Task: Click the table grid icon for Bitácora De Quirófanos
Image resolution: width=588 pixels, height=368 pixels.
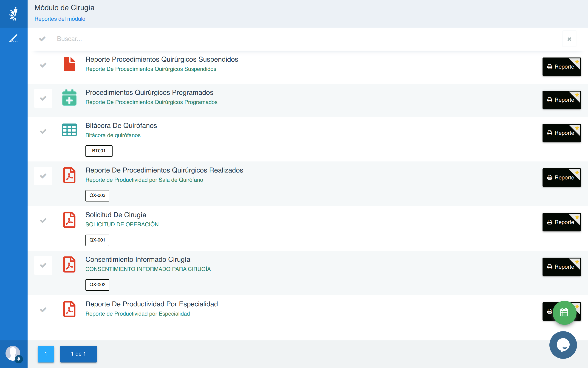Action: click(x=69, y=130)
